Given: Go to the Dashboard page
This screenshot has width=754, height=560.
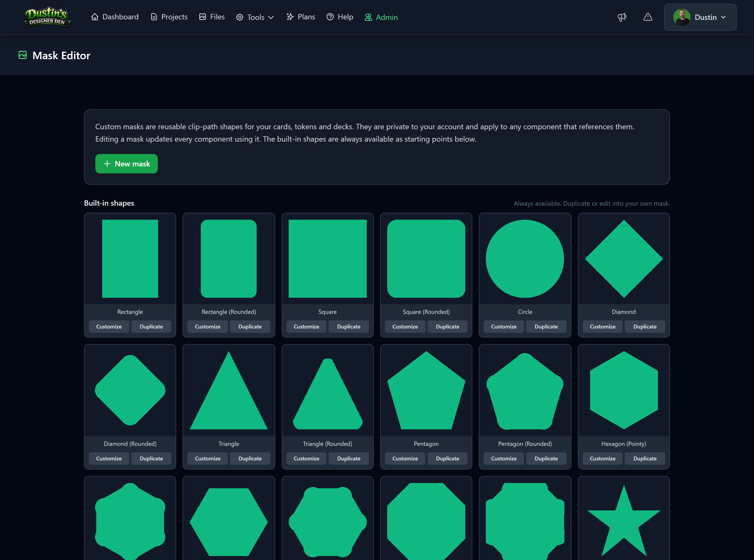Looking at the screenshot, I should click(x=115, y=17).
